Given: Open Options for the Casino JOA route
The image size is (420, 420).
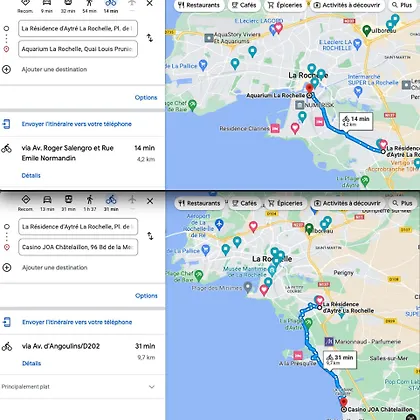Looking at the screenshot, I should (x=146, y=296).
